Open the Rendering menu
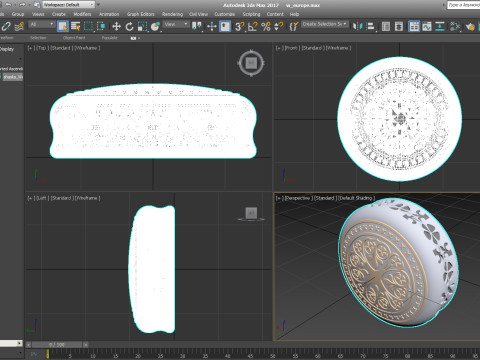The image size is (480, 360). click(x=172, y=14)
